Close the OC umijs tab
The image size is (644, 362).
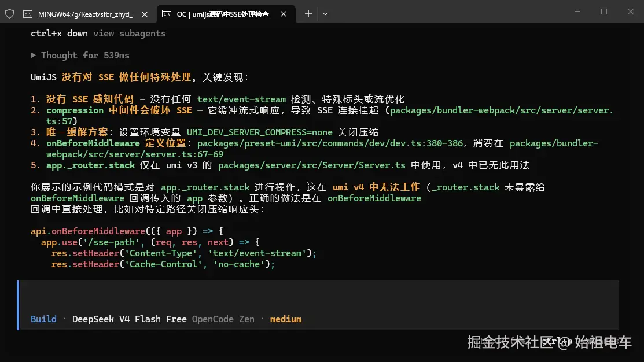point(284,14)
